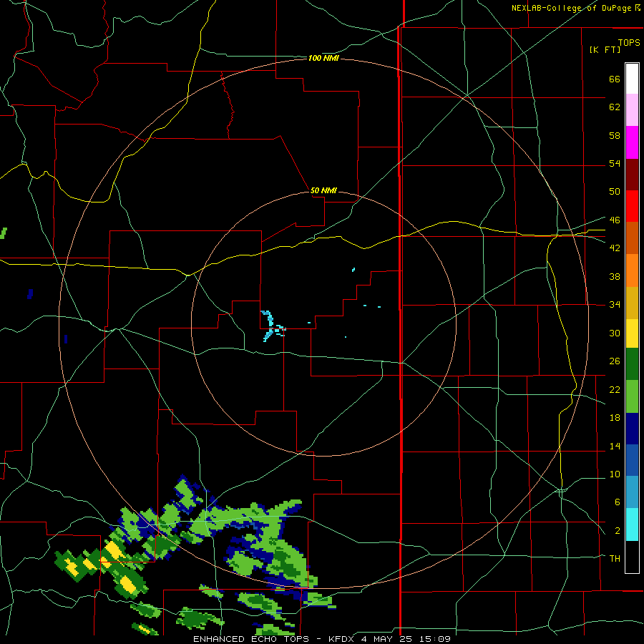Click the [K FT] units label
This screenshot has height=644, width=644.
[605, 49]
